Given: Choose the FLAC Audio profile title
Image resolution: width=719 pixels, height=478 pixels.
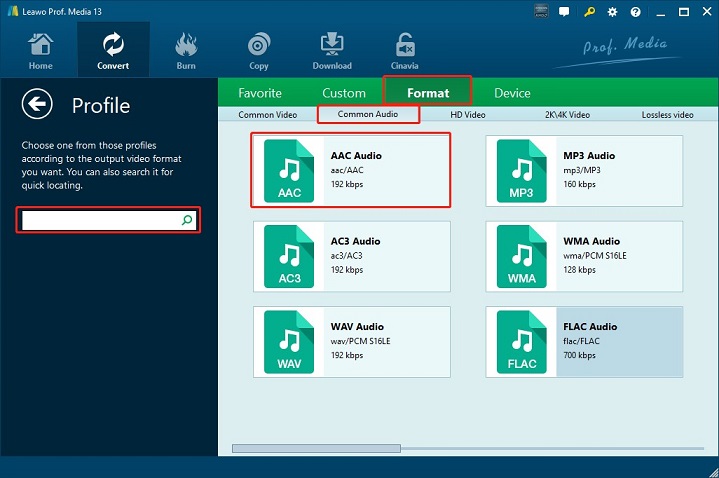Looking at the screenshot, I should click(x=590, y=327).
